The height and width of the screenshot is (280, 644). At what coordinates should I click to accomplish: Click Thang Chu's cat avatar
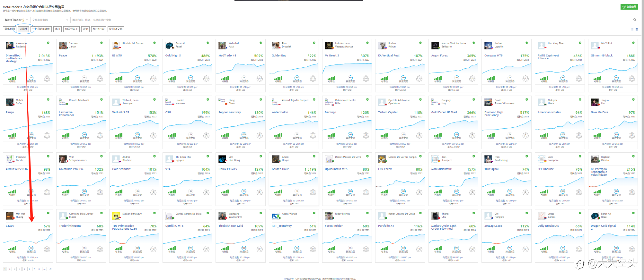click(435, 216)
